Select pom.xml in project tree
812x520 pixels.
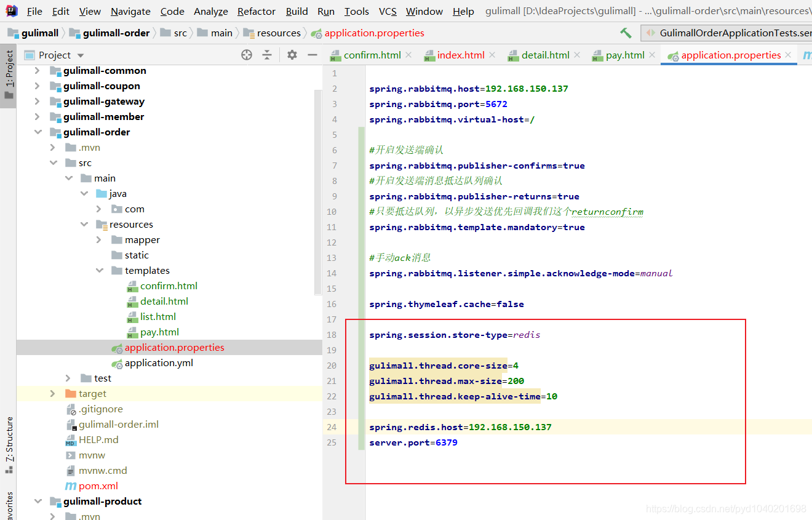[91, 486]
